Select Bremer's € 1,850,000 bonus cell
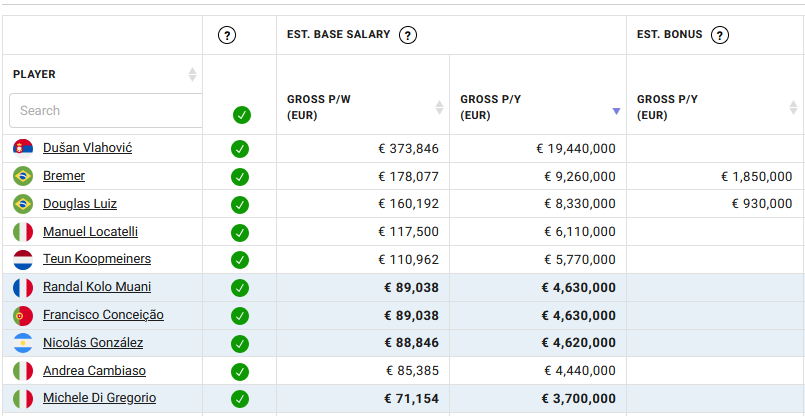 click(x=716, y=177)
